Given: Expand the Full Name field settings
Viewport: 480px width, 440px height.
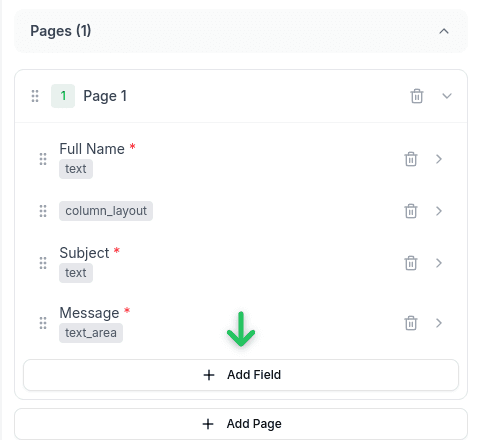Looking at the screenshot, I should [x=439, y=159].
